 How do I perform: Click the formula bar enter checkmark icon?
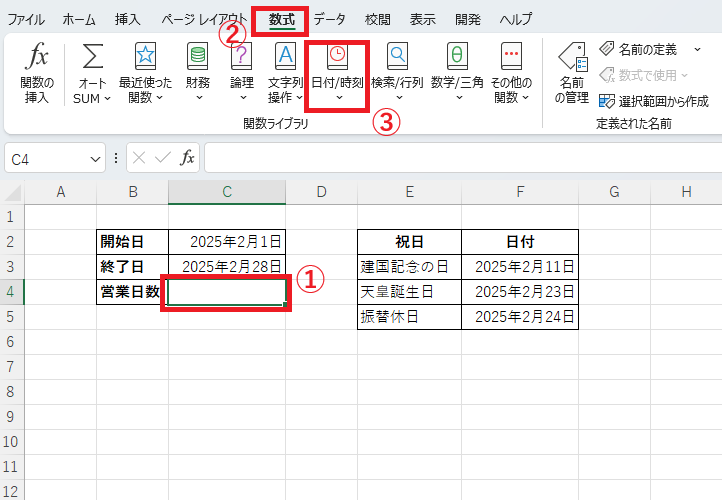163,158
